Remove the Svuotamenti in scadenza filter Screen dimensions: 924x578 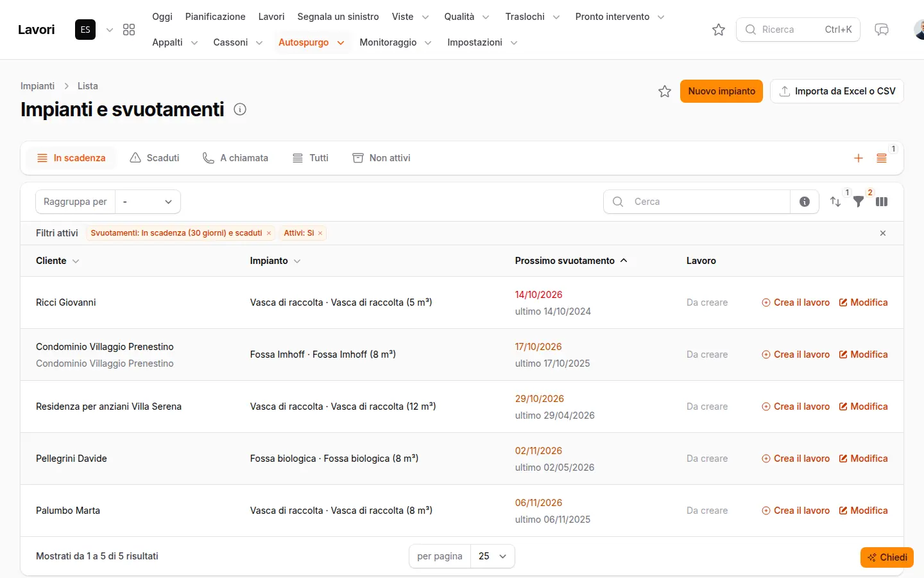[x=269, y=233]
